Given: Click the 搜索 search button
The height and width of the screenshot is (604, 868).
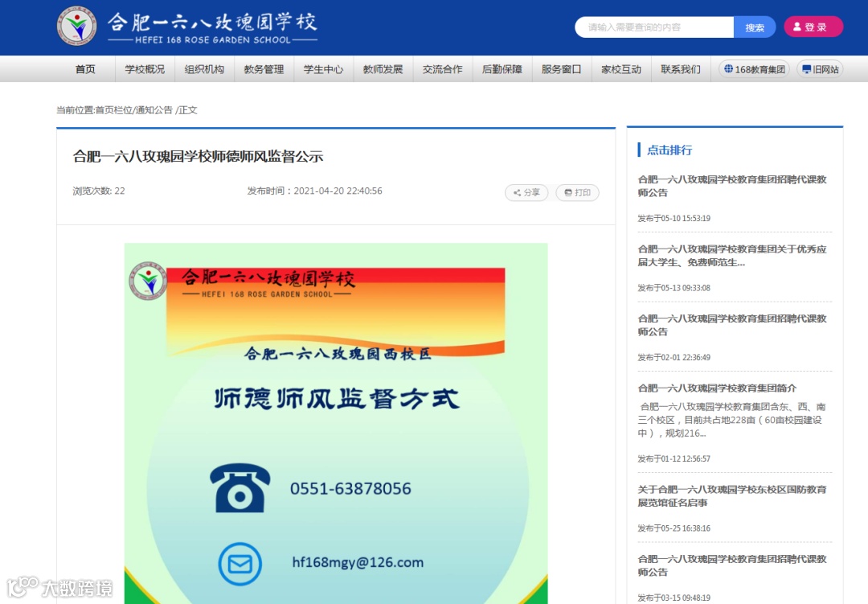Looking at the screenshot, I should (x=755, y=27).
